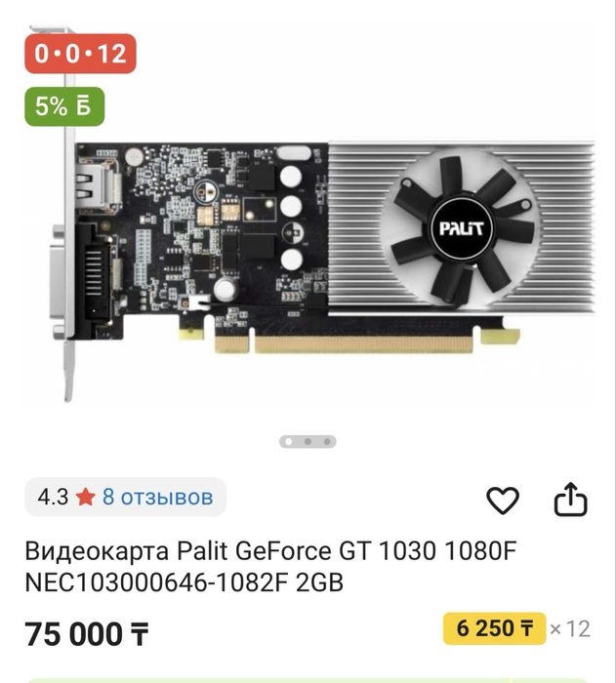Viewport: 616px width, 683px height.
Task: Click the red rating star icon
Action: click(86, 497)
